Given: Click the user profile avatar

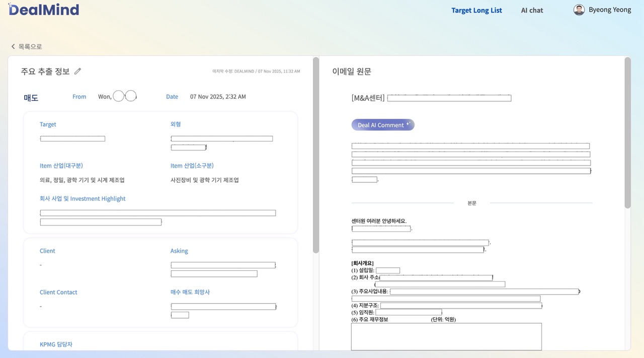Looking at the screenshot, I should (579, 10).
